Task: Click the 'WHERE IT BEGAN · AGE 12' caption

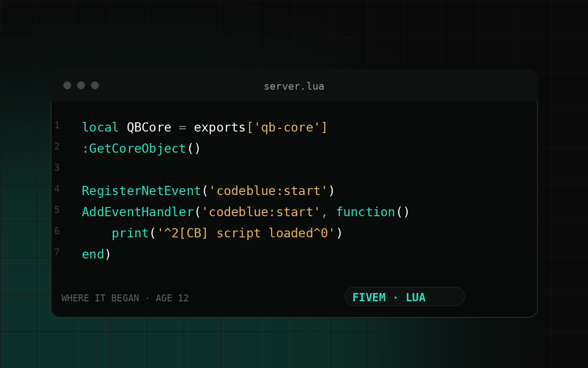Action: pyautogui.click(x=125, y=298)
